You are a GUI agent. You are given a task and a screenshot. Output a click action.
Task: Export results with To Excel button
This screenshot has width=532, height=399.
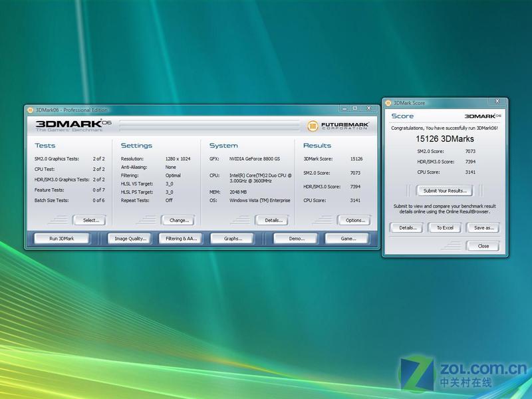tap(445, 227)
